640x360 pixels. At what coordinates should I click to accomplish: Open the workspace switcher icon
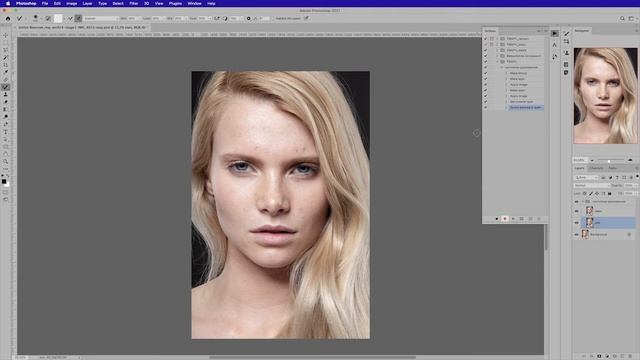[x=631, y=18]
